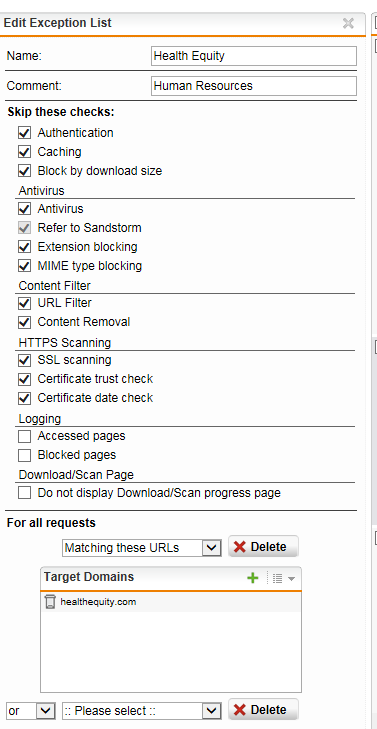
Task: Uncheck the Authentication skip check
Action: [25, 133]
